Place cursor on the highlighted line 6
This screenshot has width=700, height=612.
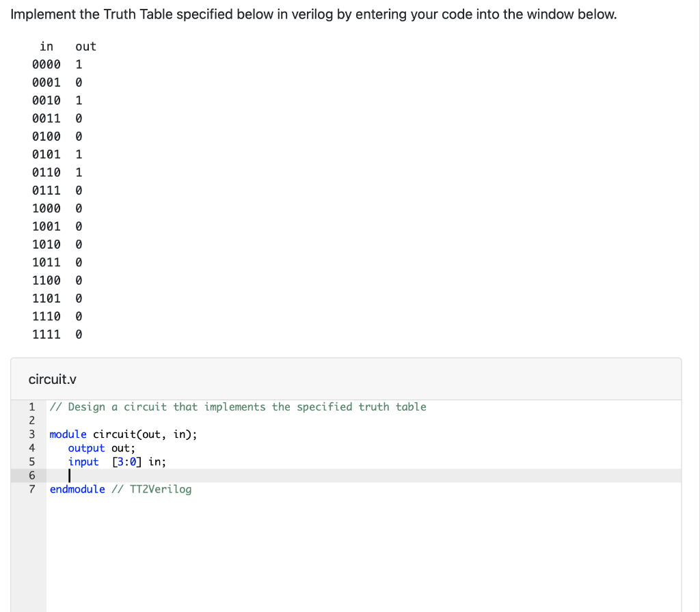(70, 475)
